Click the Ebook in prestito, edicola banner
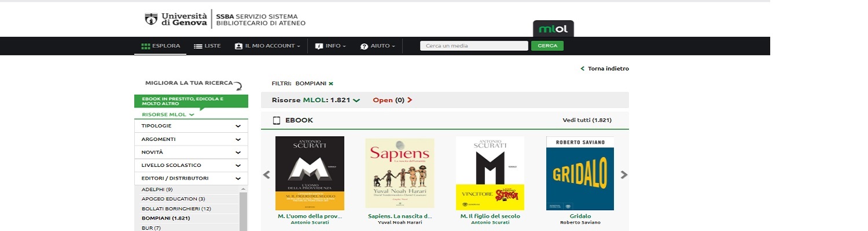This screenshot has height=231, width=868. 191,101
